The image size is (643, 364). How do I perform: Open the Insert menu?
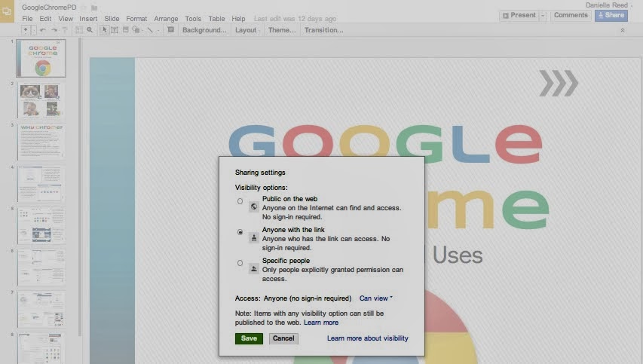point(88,18)
